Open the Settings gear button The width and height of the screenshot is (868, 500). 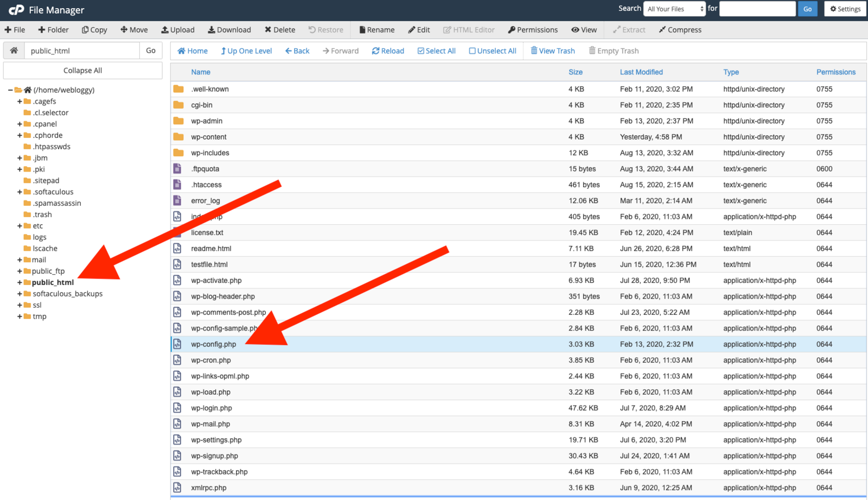point(845,9)
